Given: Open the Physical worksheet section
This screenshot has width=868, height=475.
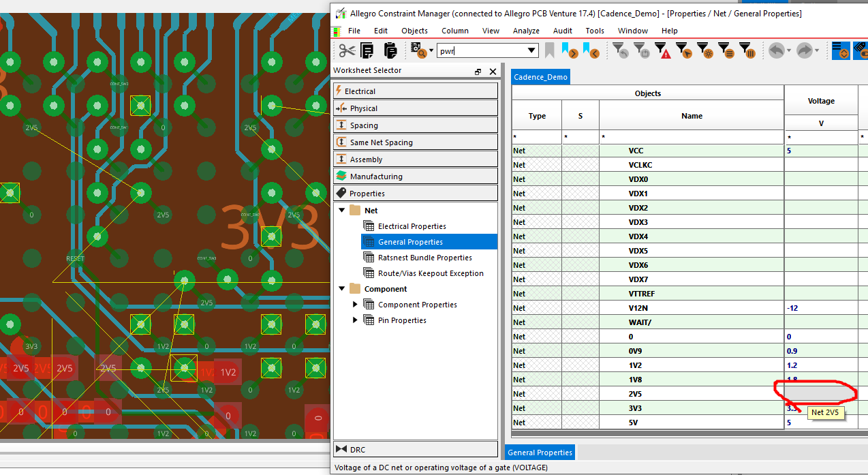Looking at the screenshot, I should [416, 108].
